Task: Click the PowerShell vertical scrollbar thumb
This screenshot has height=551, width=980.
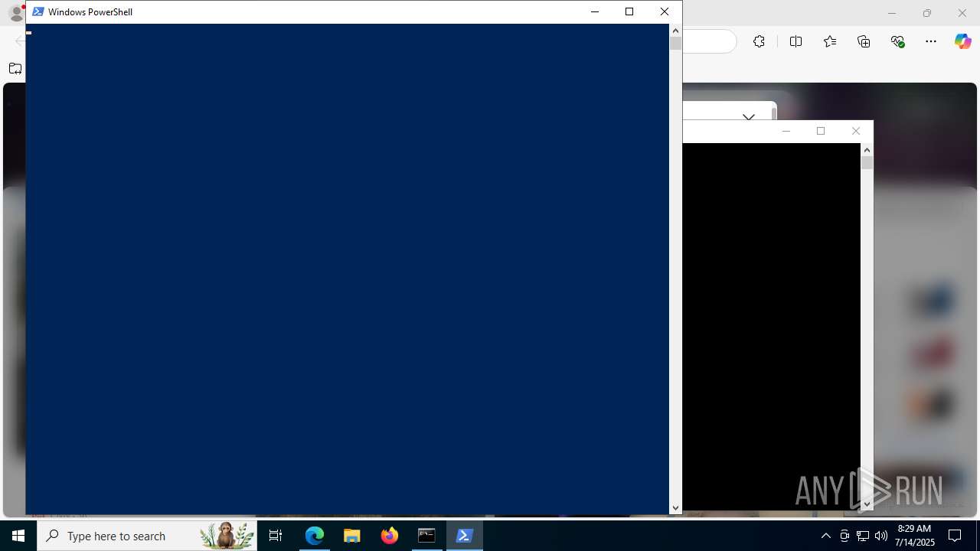Action: [x=675, y=44]
